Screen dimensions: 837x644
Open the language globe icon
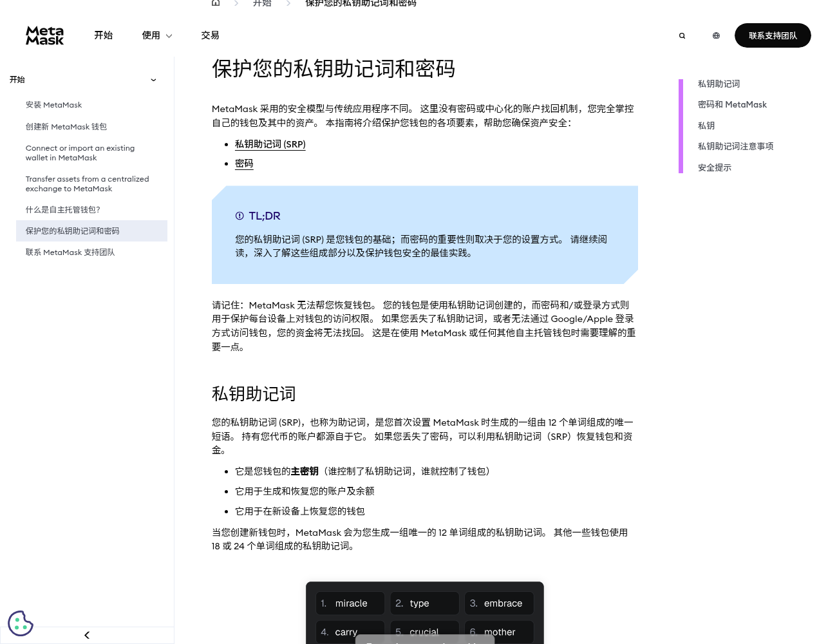[x=716, y=36]
